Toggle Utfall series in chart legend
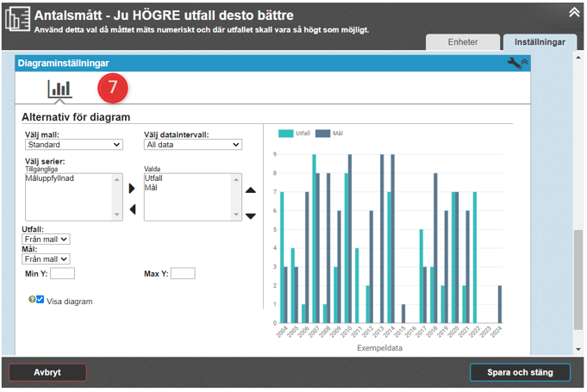This screenshot has height=392, width=587. (294, 134)
